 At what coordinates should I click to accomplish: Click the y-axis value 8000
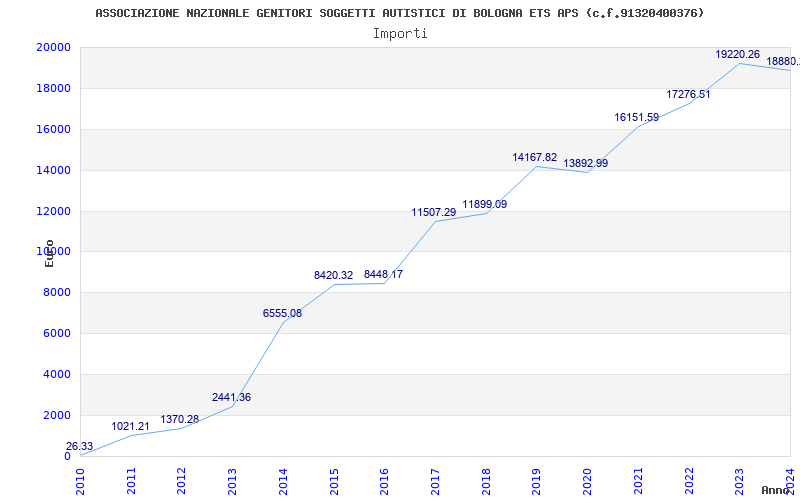[56, 292]
